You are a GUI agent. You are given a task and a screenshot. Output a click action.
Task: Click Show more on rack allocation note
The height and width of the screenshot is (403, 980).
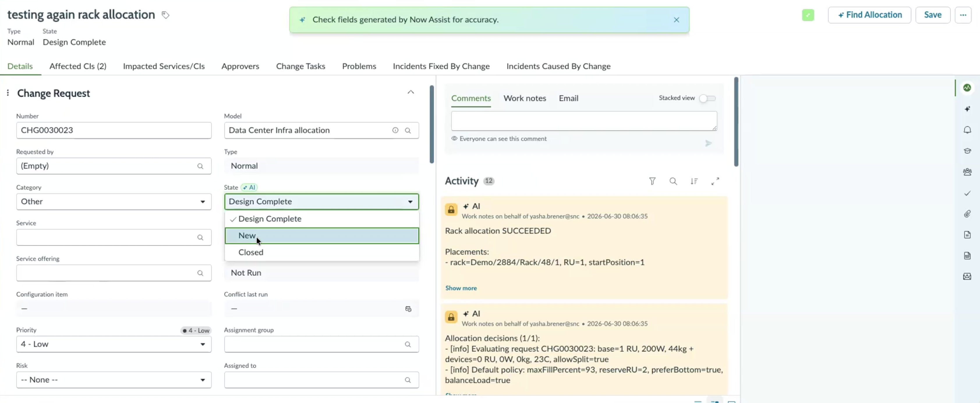(x=461, y=288)
